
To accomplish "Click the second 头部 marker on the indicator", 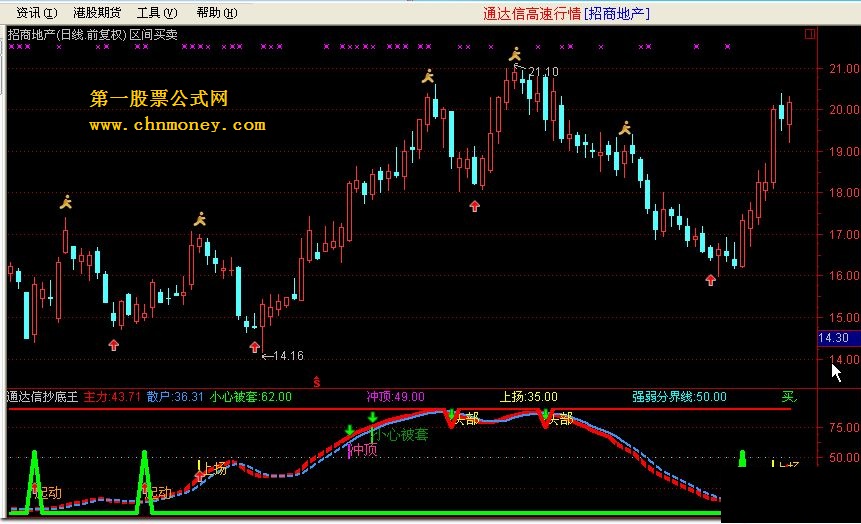I will point(561,419).
